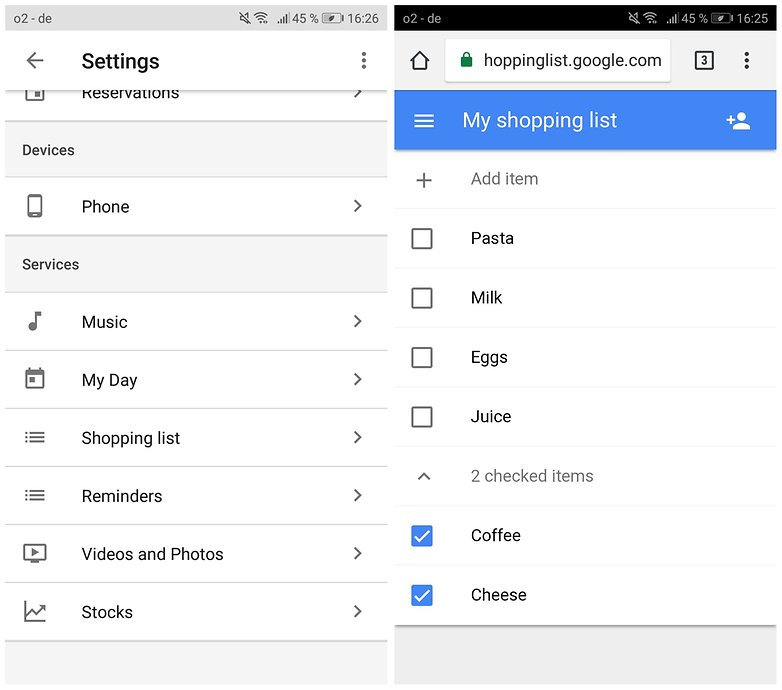The width and height of the screenshot is (782, 690).
Task: Open the Videos and Photos chevron
Action: 358,553
